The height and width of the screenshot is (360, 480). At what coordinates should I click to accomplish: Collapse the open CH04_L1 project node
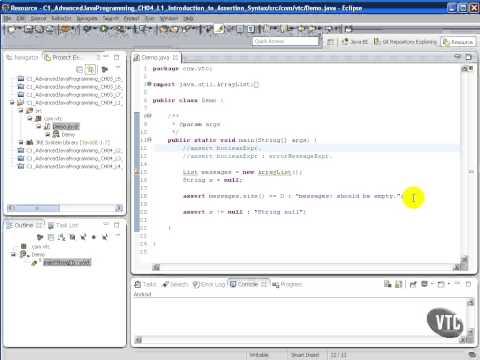(12, 103)
